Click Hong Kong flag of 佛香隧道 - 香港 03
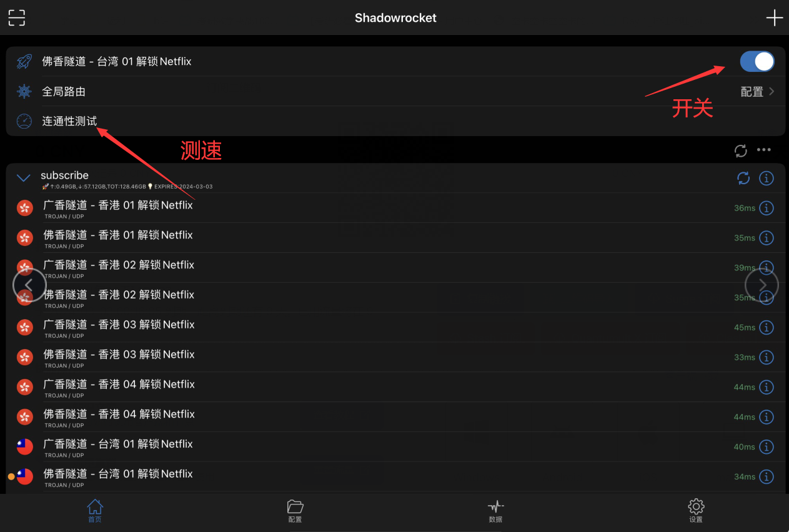Screen dimensions: 789x532 pyautogui.click(x=24, y=357)
